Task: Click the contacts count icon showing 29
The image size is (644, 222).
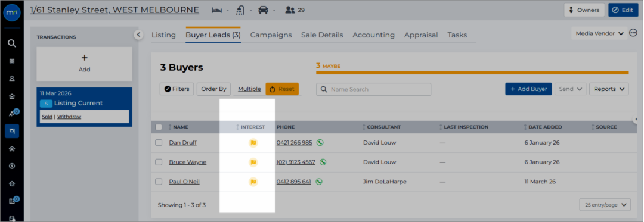Action: [290, 10]
